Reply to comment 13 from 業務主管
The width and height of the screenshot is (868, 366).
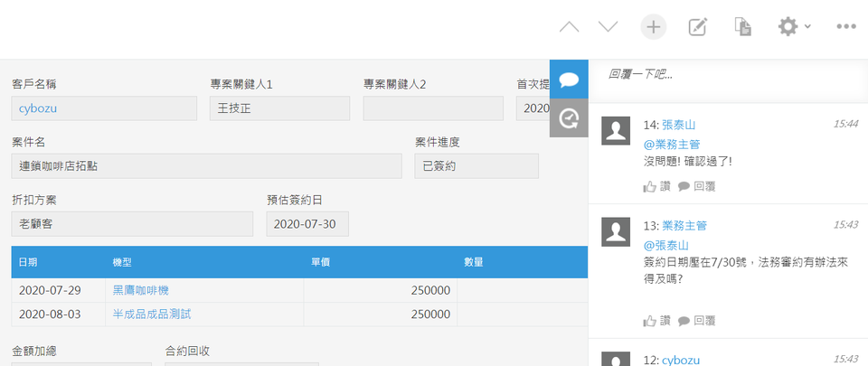697,320
